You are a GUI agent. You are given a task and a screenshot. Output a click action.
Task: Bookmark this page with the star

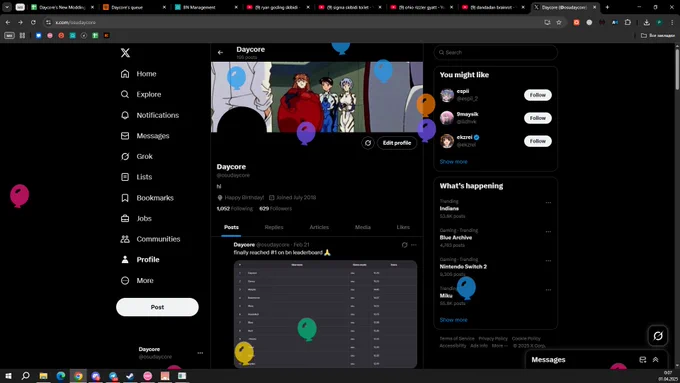coord(559,22)
